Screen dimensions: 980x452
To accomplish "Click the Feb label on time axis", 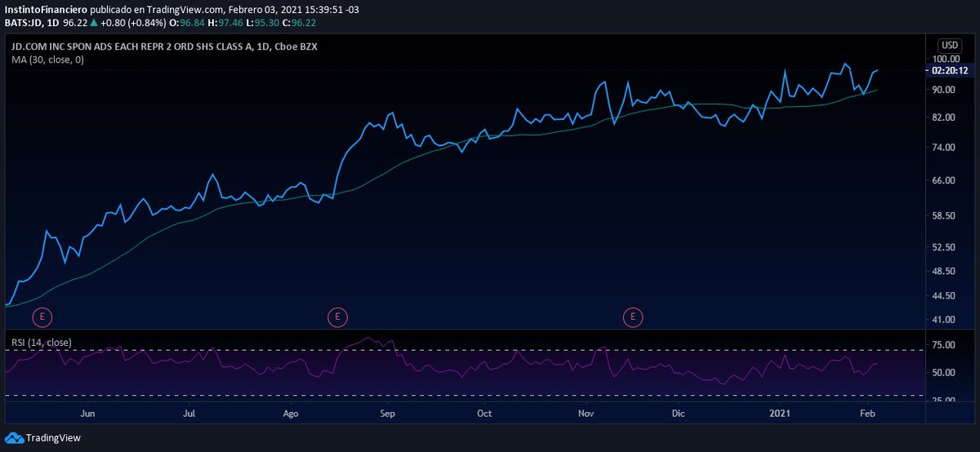I will tap(867, 414).
